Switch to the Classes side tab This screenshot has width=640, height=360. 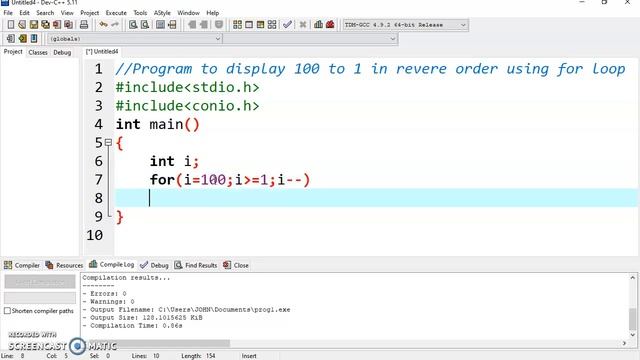(38, 52)
